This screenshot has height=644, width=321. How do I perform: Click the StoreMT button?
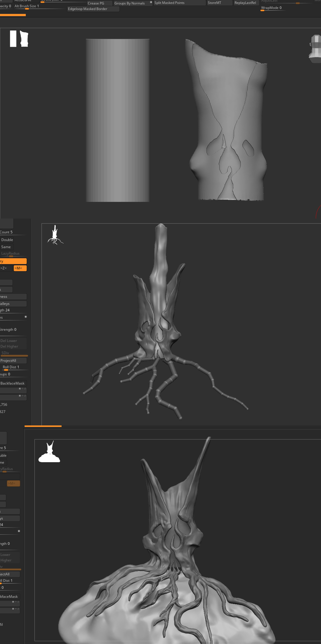(x=220, y=3)
